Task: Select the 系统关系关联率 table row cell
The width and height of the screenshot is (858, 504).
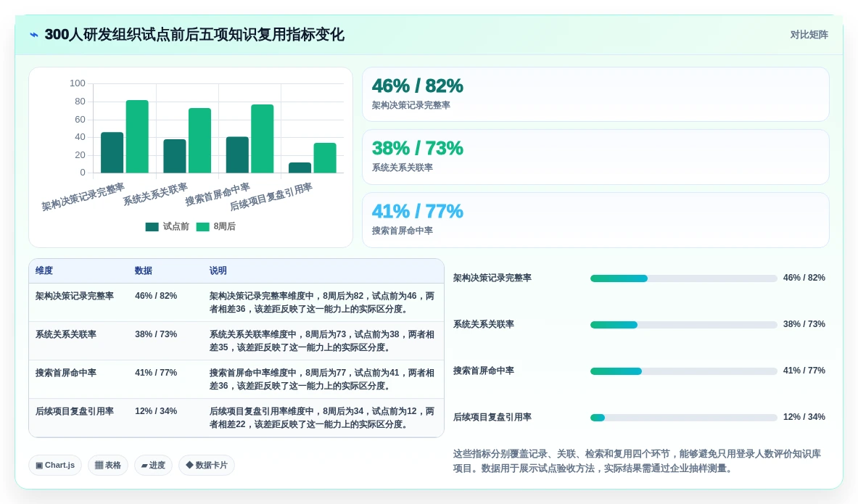Action: (x=66, y=334)
